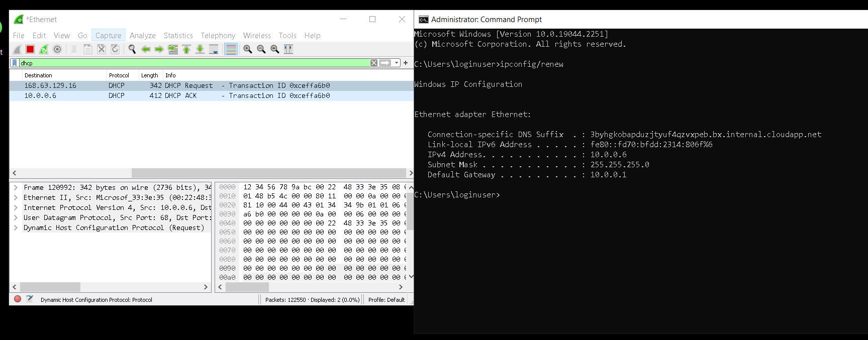The height and width of the screenshot is (340, 868).
Task: Open the Edit menu
Action: pyautogui.click(x=39, y=36)
